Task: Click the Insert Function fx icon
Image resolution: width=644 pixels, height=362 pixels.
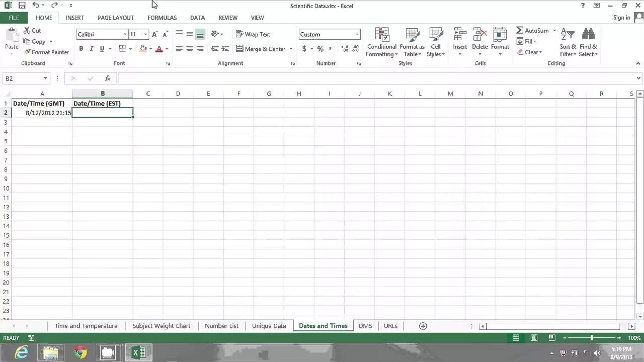Action: click(107, 78)
